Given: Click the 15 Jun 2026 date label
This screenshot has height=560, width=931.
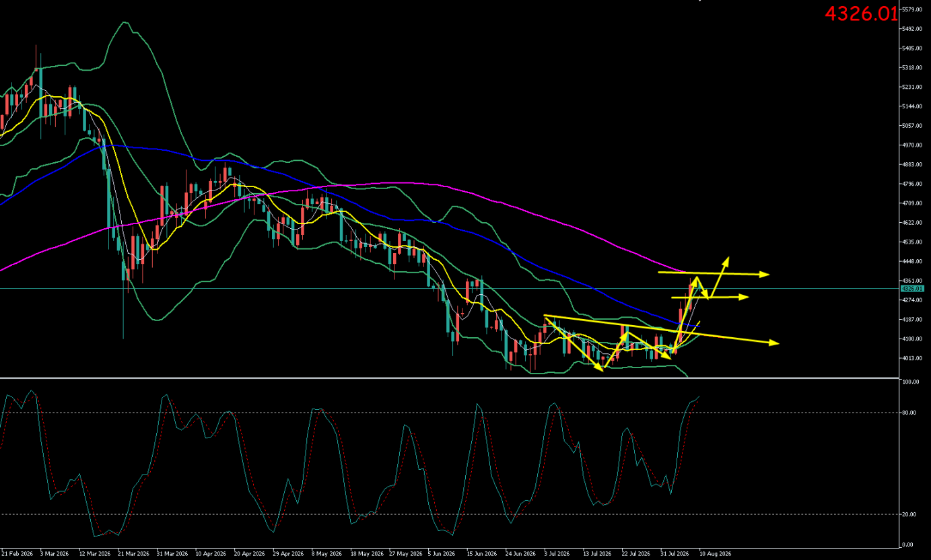Looking at the screenshot, I should (483, 554).
